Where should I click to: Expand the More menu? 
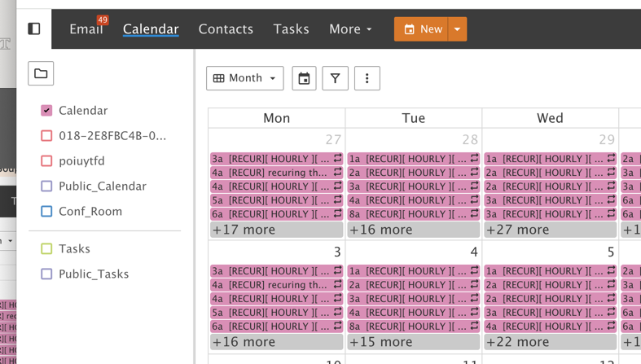[350, 29]
